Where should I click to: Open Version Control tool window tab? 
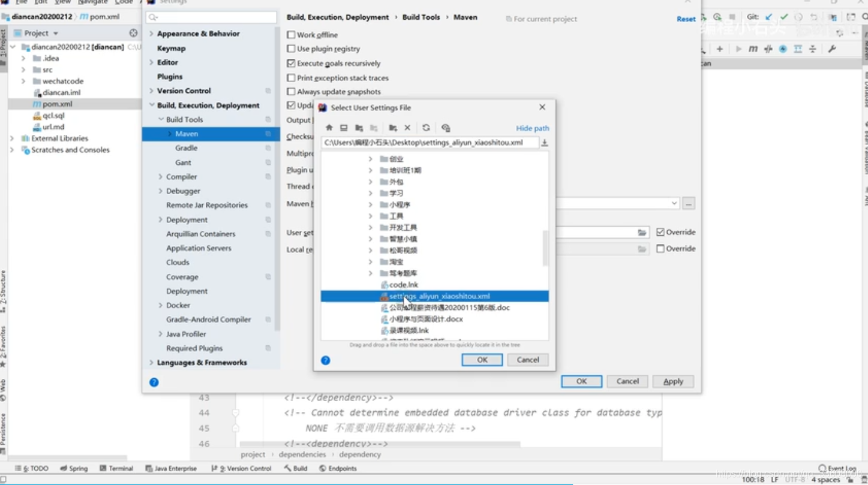tap(242, 468)
